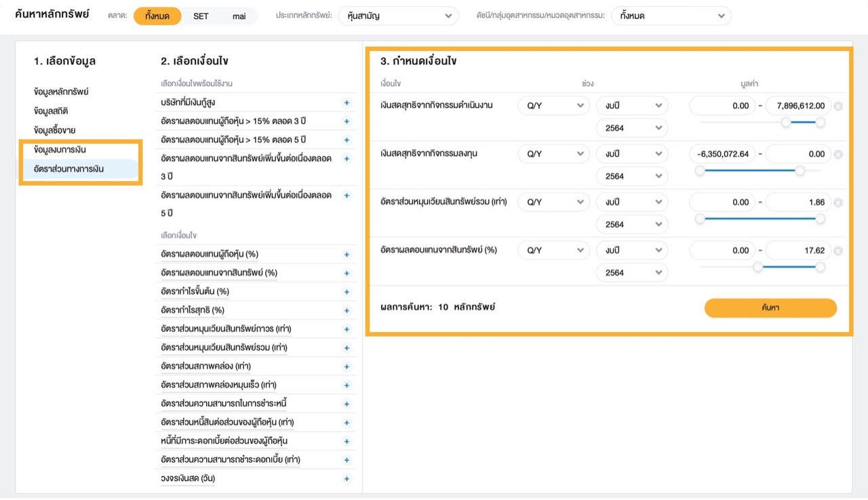Click the orange ค้นหา search button
The height and width of the screenshot is (500, 868).
[770, 308]
